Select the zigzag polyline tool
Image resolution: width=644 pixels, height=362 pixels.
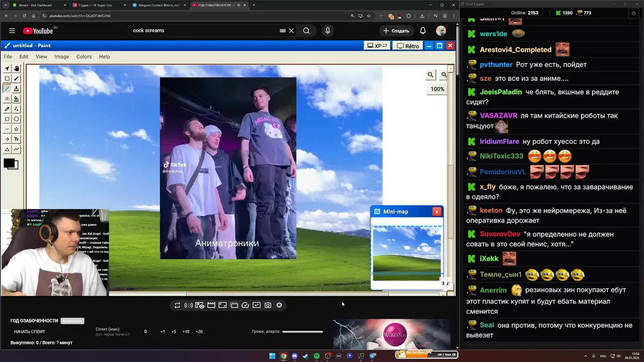(17, 149)
